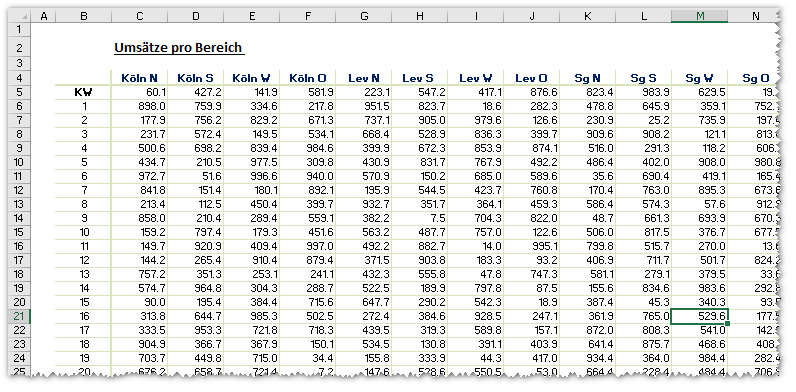Select column C header
Screen dimensions: 796x392
(x=140, y=17)
